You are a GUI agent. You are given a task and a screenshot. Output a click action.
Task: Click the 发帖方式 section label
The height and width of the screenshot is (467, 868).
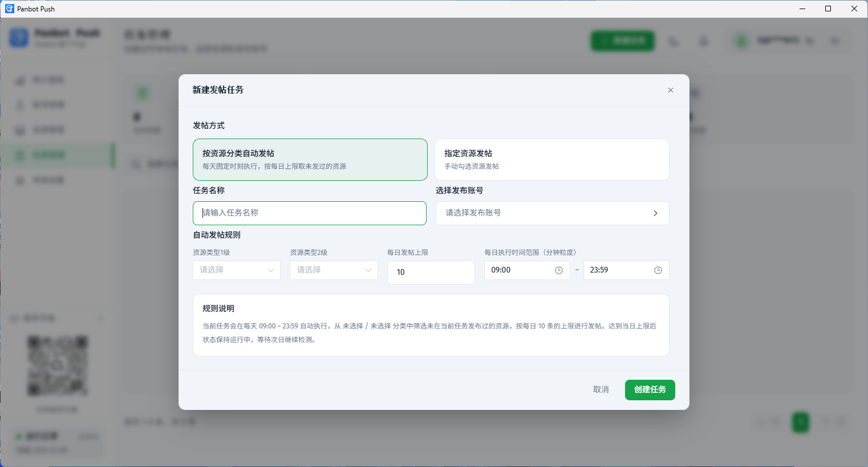(209, 125)
